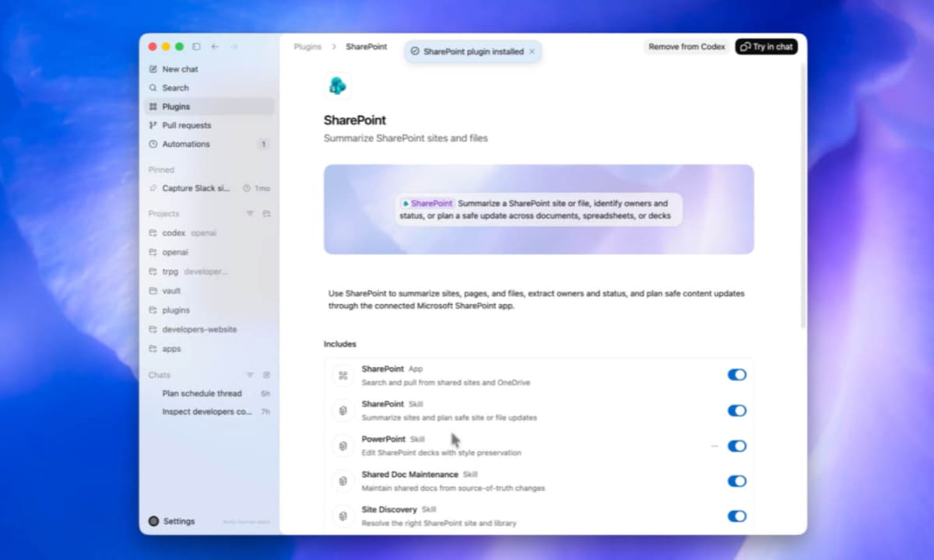The image size is (934, 560).
Task: Click Try in chat button
Action: pos(767,47)
